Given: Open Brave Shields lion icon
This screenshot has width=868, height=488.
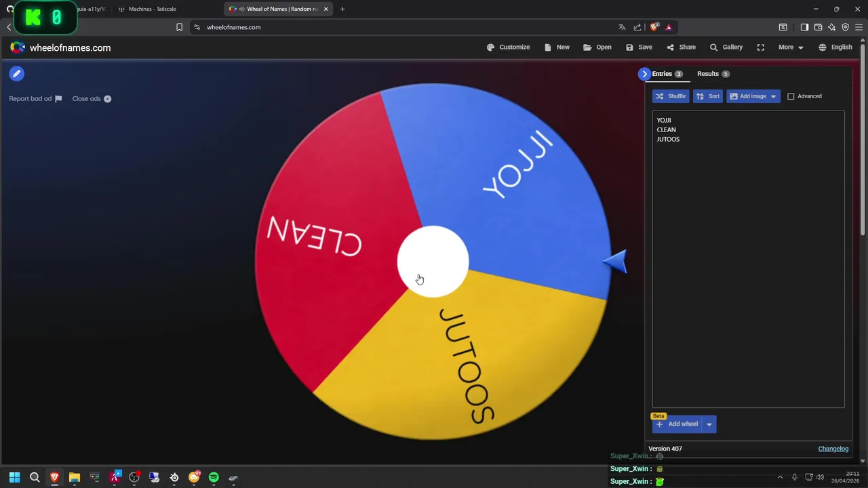Looking at the screenshot, I should tap(654, 27).
